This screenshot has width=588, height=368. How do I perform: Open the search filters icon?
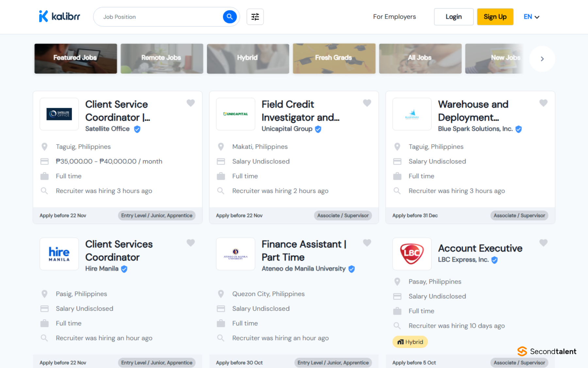[255, 17]
